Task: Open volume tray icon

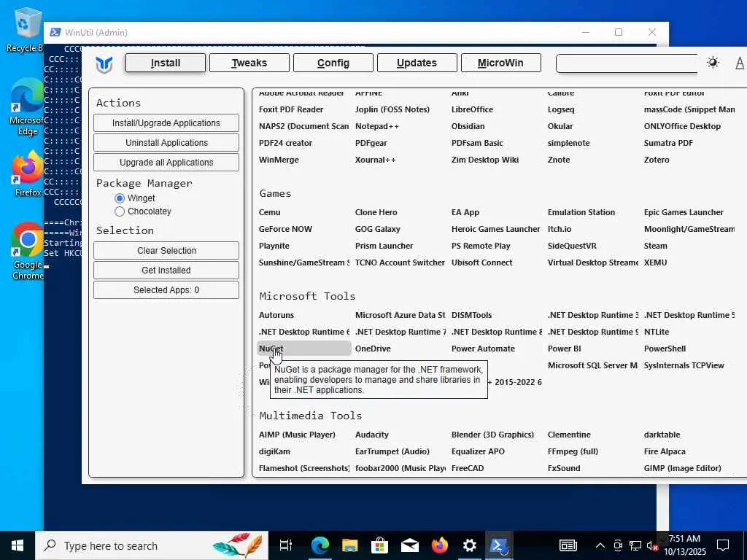Action: (651, 546)
